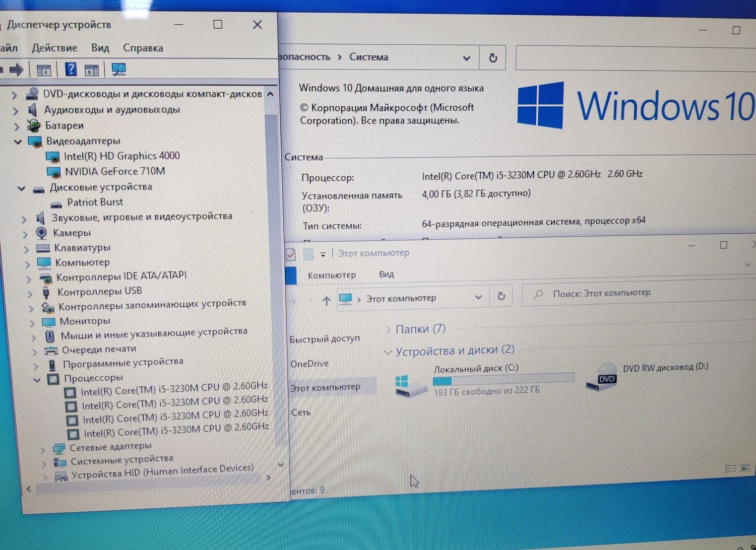This screenshot has height=550, width=756.
Task: Click the Очереди печати printer icon
Action: (51, 350)
